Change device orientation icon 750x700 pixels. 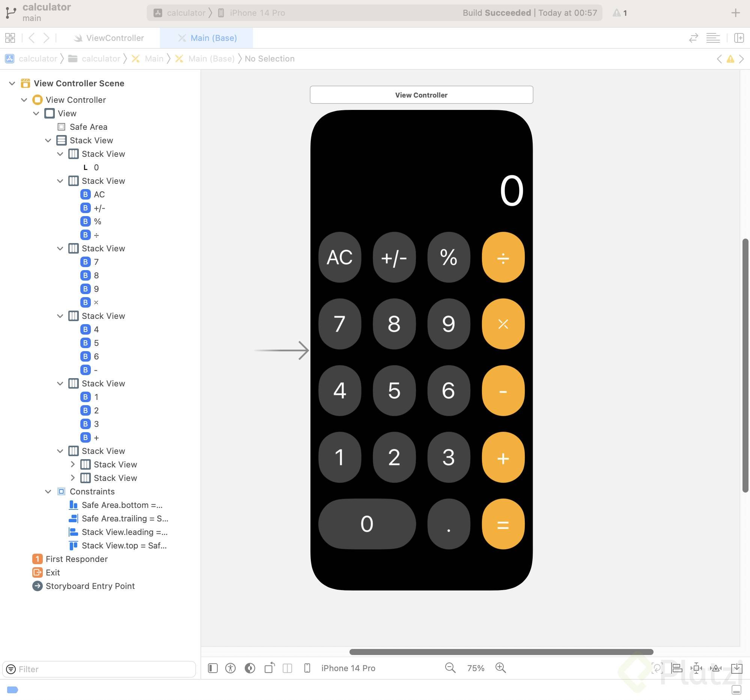(x=270, y=668)
